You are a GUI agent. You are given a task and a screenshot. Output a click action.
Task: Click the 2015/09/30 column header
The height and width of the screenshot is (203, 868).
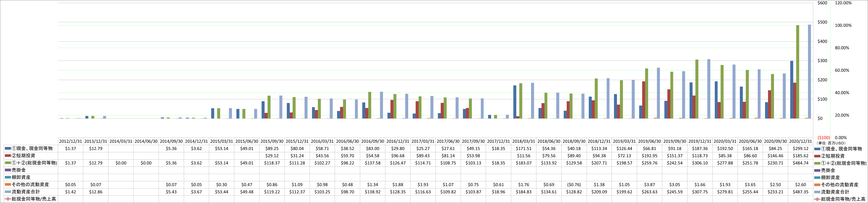pos(272,141)
